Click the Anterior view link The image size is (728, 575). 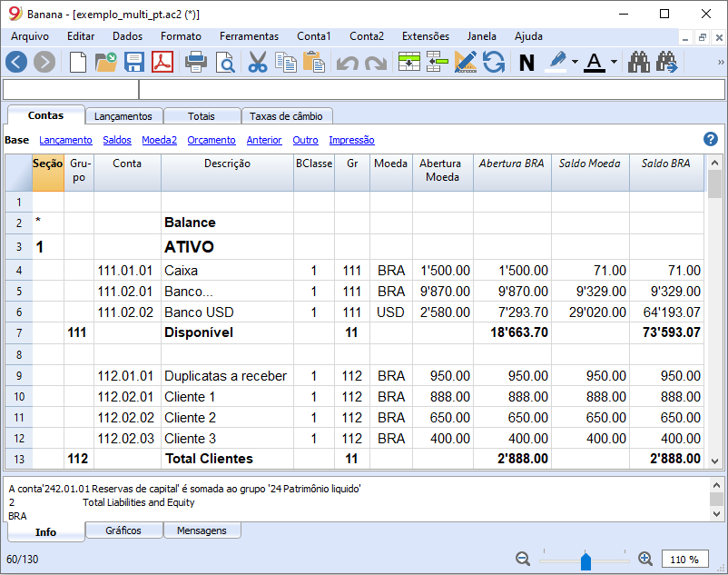pos(264,140)
